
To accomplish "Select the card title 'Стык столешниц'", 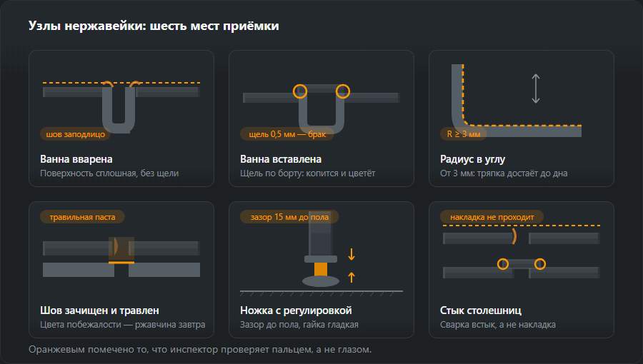I will (x=481, y=310).
